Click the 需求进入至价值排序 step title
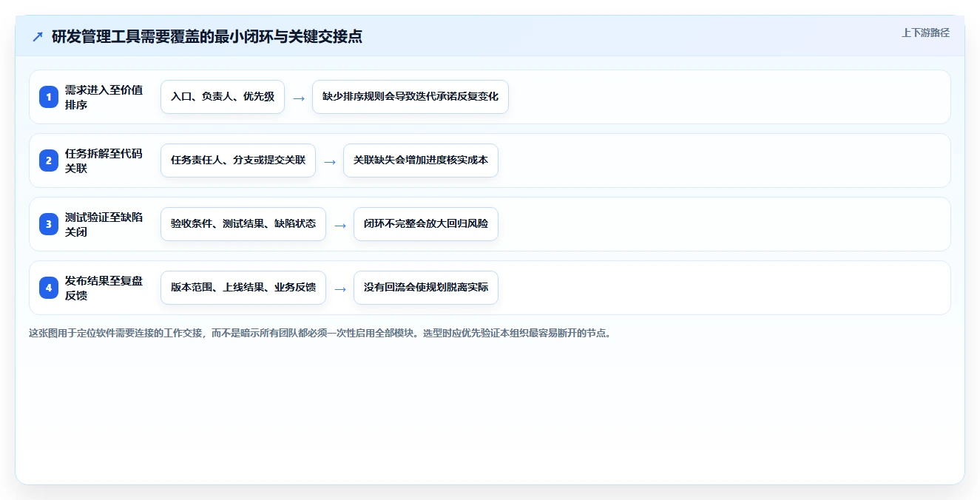This screenshot has width=980, height=500. [x=104, y=97]
